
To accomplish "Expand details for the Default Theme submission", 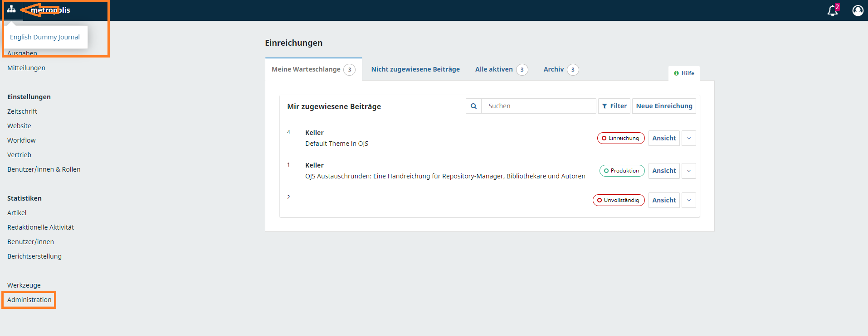I will [688, 138].
